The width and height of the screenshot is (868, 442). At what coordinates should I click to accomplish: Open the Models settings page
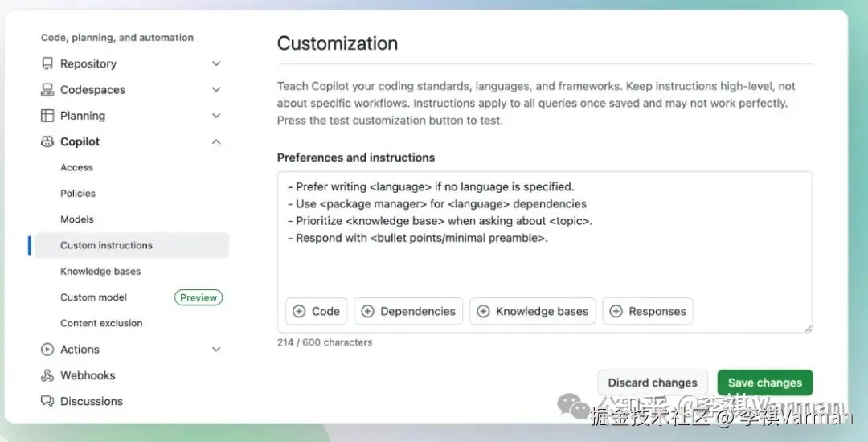point(77,219)
